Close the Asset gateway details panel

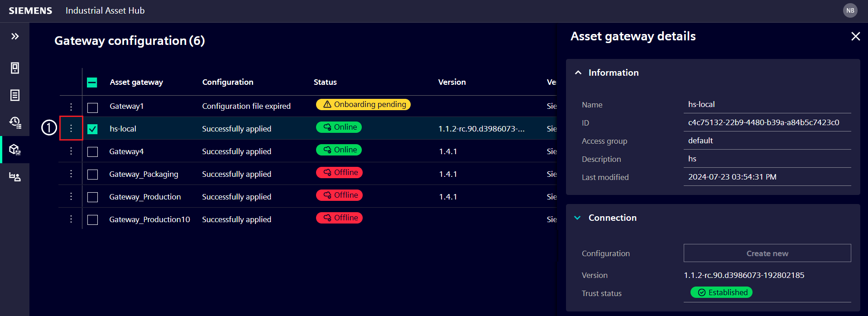(x=855, y=36)
